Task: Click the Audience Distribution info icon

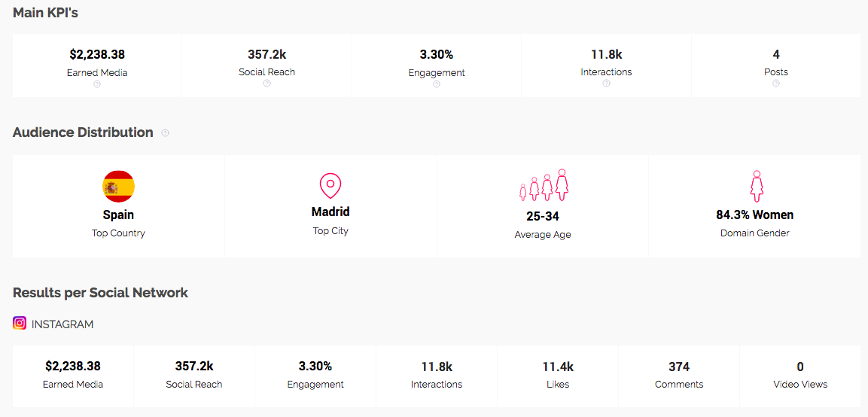Action: (166, 133)
